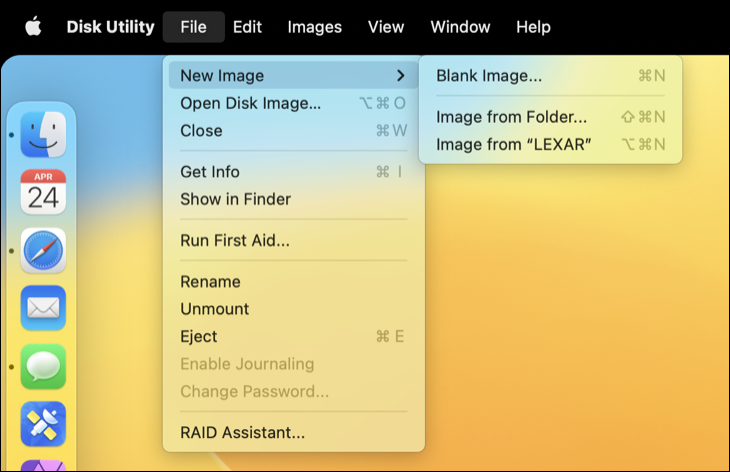
Task: Select Run First Aid… option
Action: 294,241
